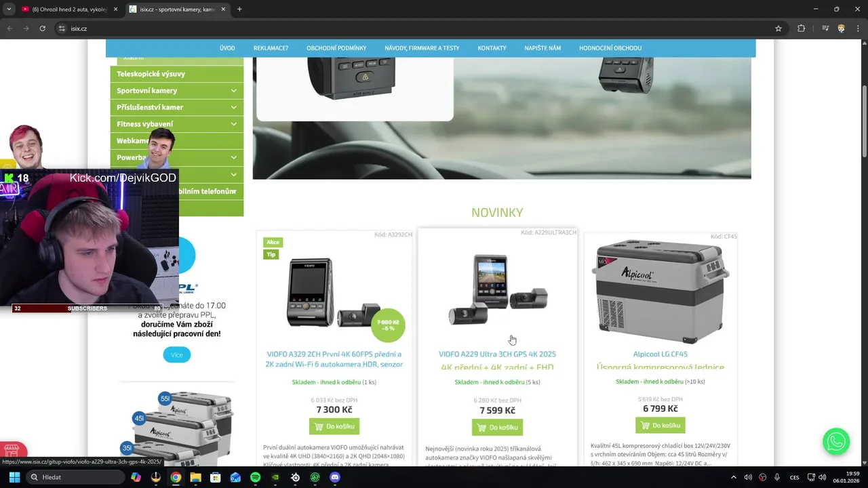The image size is (868, 488).
Task: Click the Alpicool cooler box thumbnail
Action: [660, 290]
